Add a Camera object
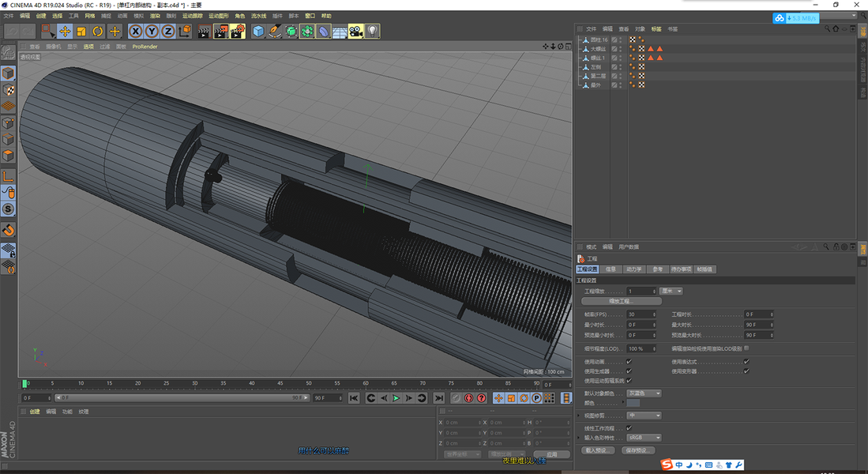 (x=356, y=32)
